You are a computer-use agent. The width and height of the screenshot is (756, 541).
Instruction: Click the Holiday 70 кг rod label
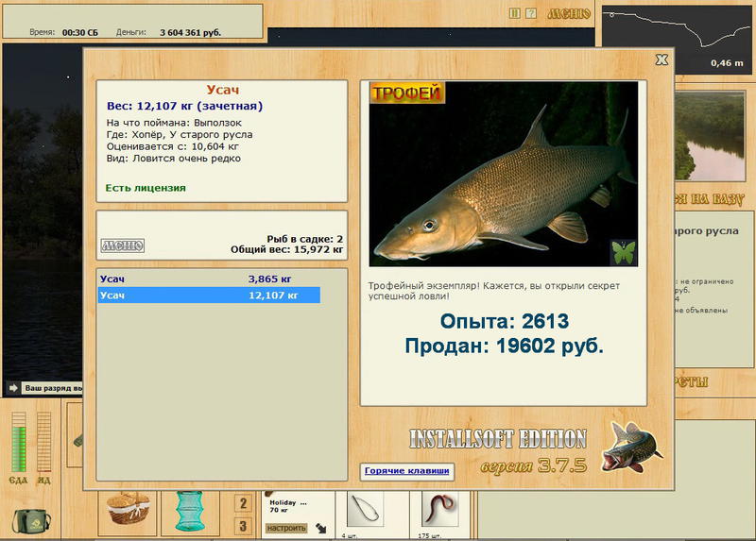(x=287, y=506)
